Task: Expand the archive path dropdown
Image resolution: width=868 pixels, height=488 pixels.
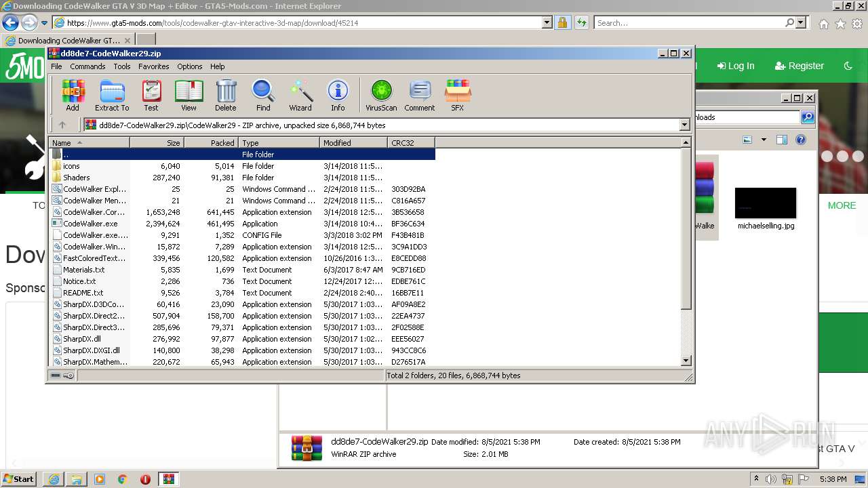Action: point(684,125)
